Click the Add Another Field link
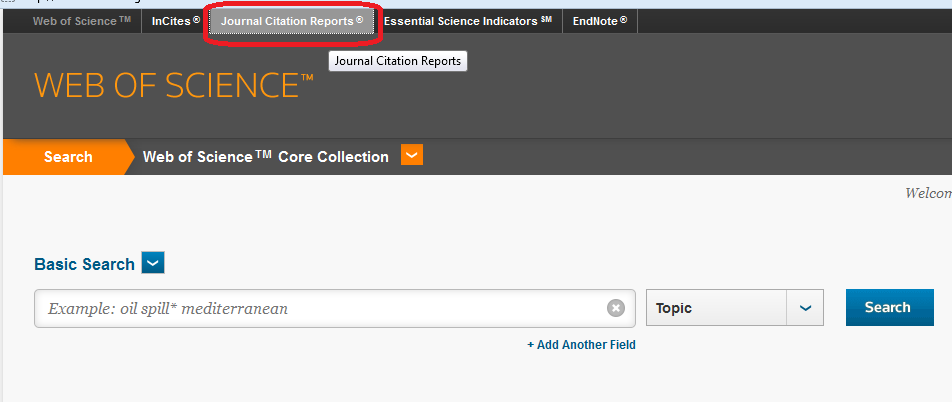Image resolution: width=952 pixels, height=402 pixels. 581,345
